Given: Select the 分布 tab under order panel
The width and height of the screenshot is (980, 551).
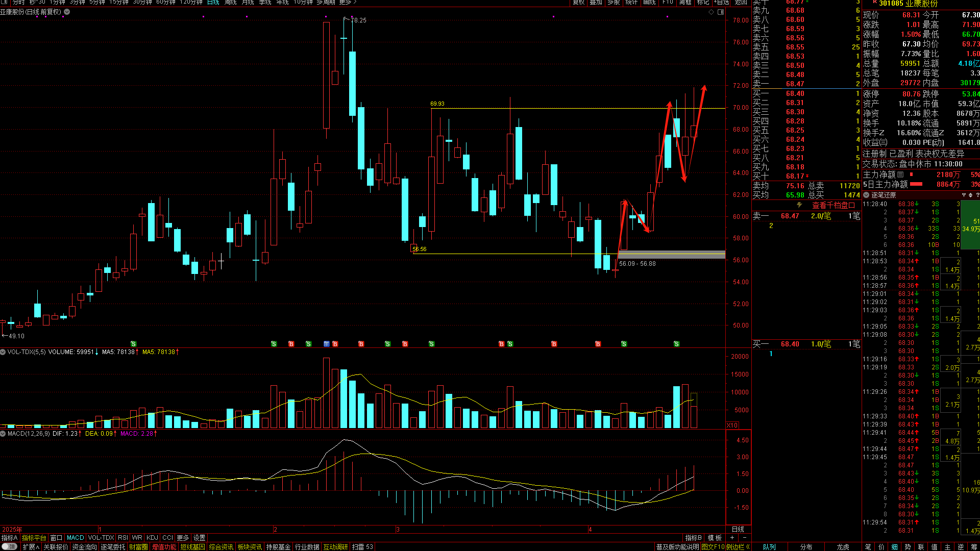Looking at the screenshot, I should (806, 547).
